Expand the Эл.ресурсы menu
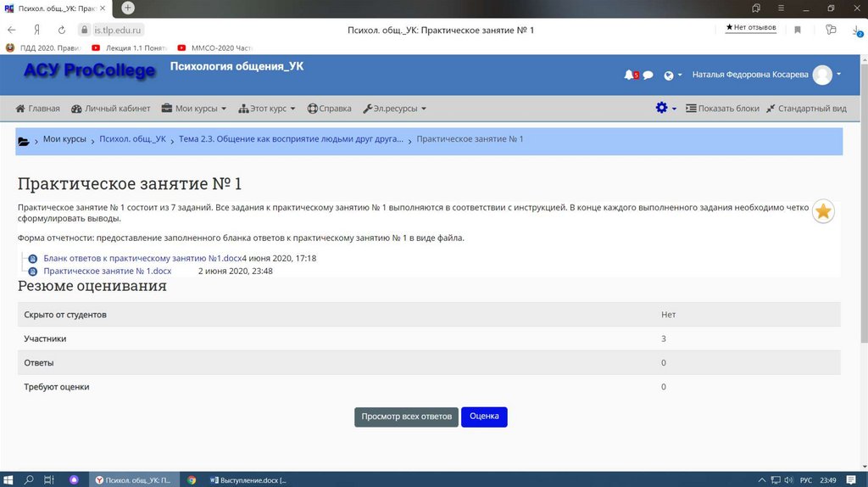 (395, 109)
